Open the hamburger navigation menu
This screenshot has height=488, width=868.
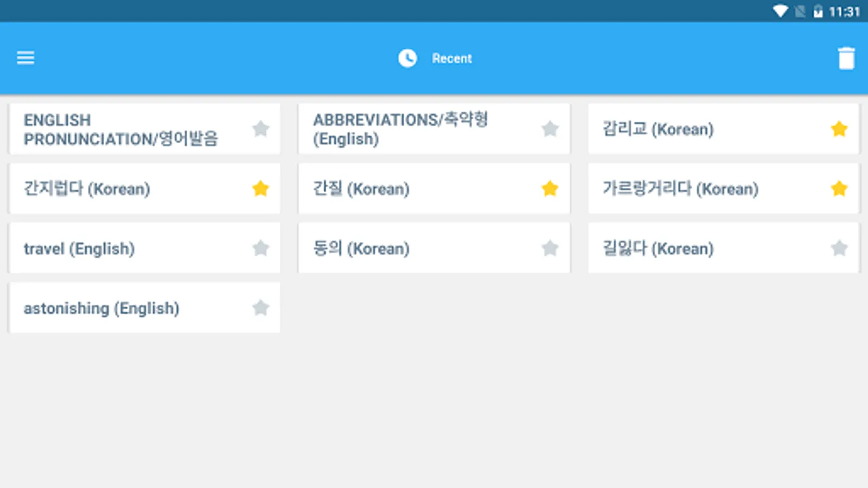point(25,57)
